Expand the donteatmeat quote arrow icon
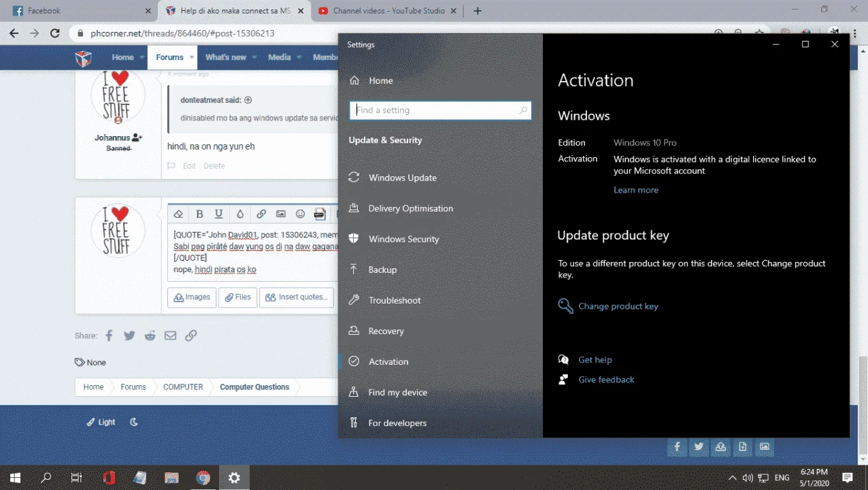The image size is (868, 490). click(248, 100)
